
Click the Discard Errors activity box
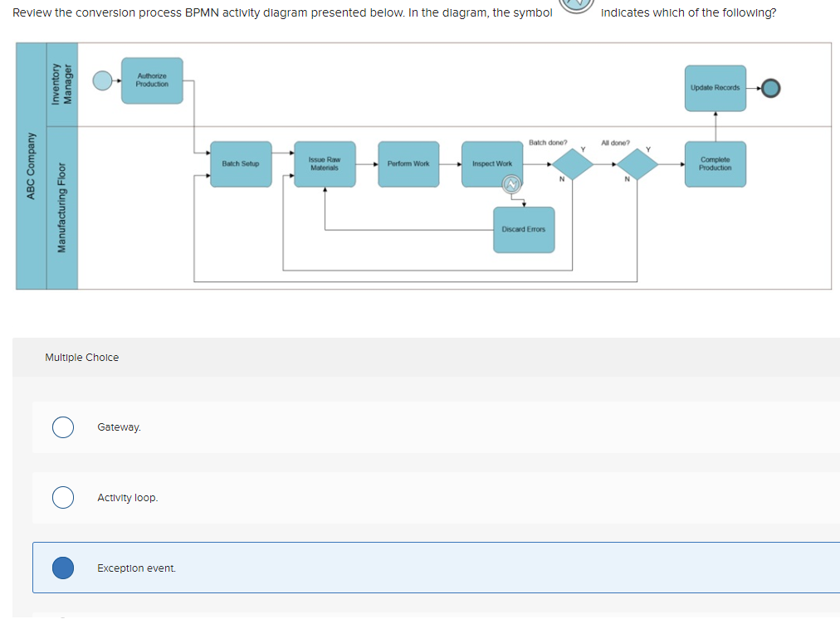click(524, 230)
